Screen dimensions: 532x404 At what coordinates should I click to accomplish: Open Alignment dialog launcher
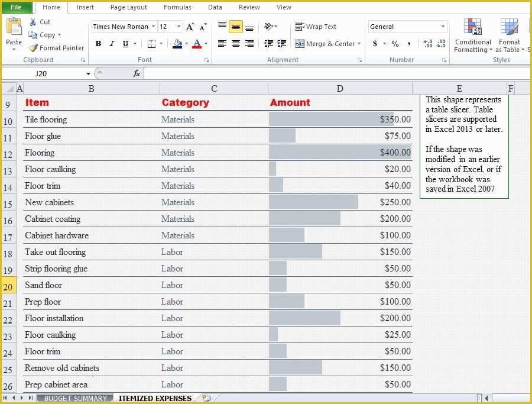359,60
